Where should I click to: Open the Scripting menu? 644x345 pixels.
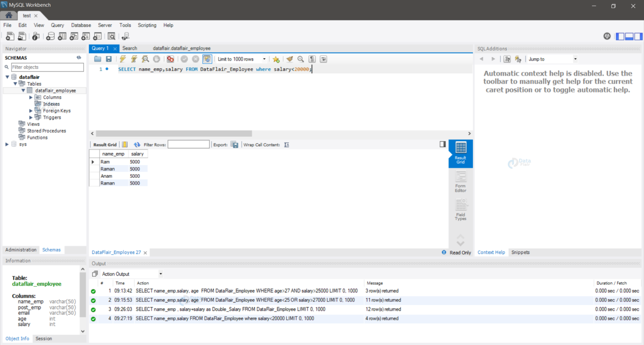point(147,25)
